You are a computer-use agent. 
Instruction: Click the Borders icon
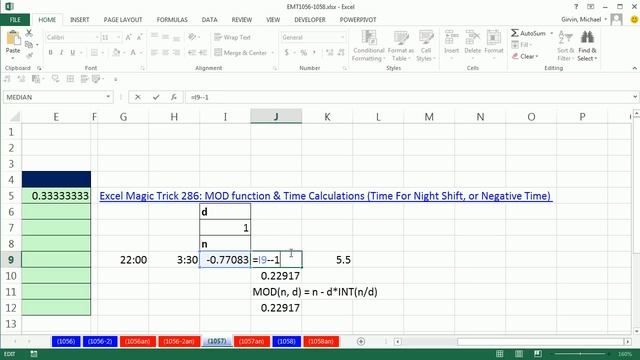coord(94,52)
